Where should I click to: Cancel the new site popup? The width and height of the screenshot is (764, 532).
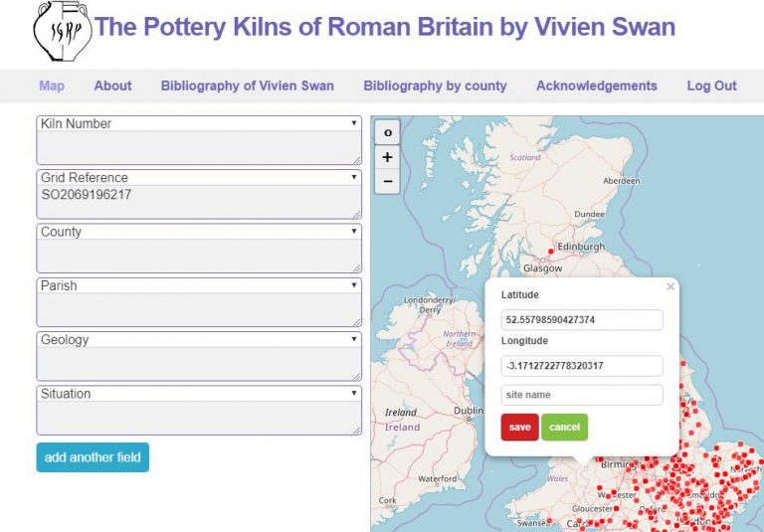coord(564,428)
